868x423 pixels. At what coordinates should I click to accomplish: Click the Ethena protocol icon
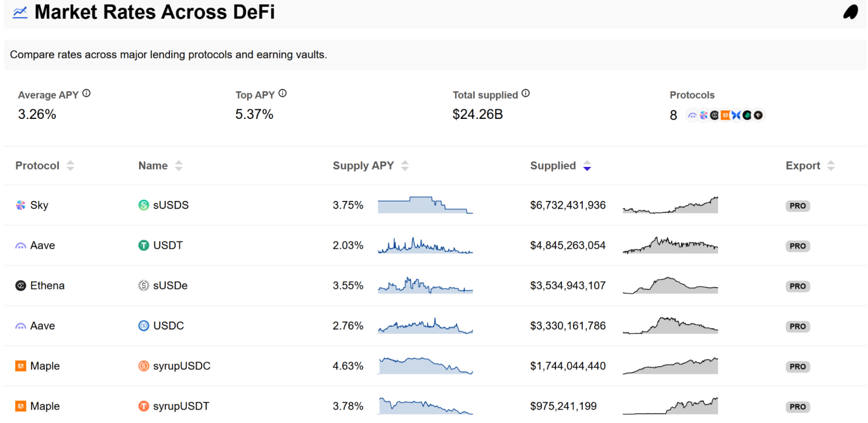(21, 286)
